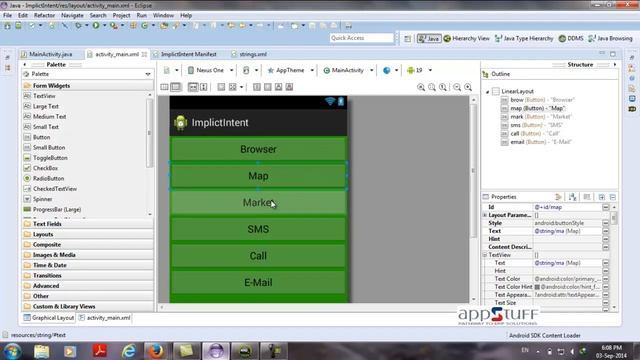Screen dimensions: 640x360
Task: Open Internet Explorer from the taskbar
Action: pyautogui.click(x=129, y=351)
